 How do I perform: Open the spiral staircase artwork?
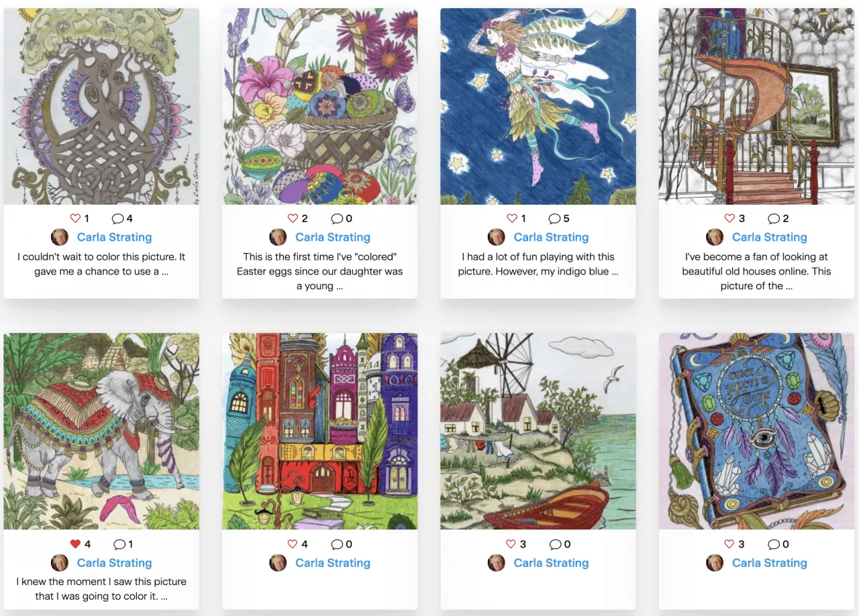[756, 106]
